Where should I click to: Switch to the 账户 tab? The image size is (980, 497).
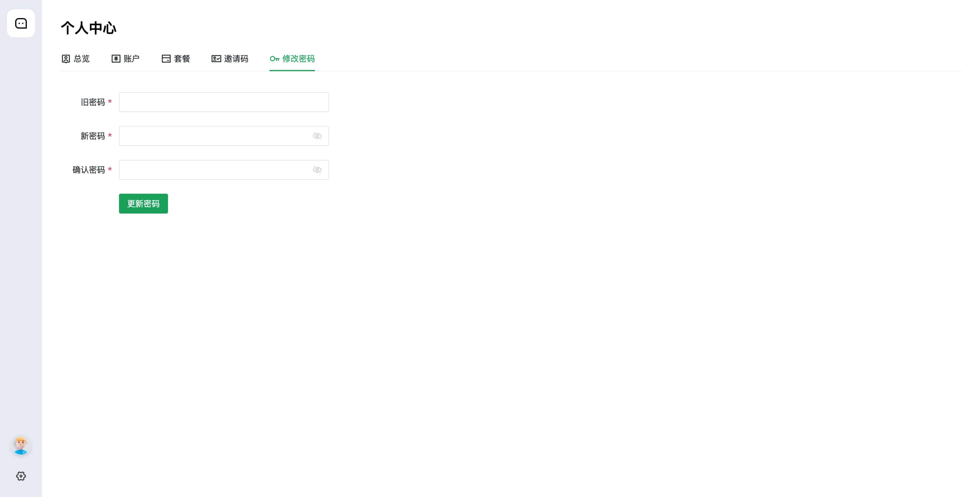coord(131,59)
